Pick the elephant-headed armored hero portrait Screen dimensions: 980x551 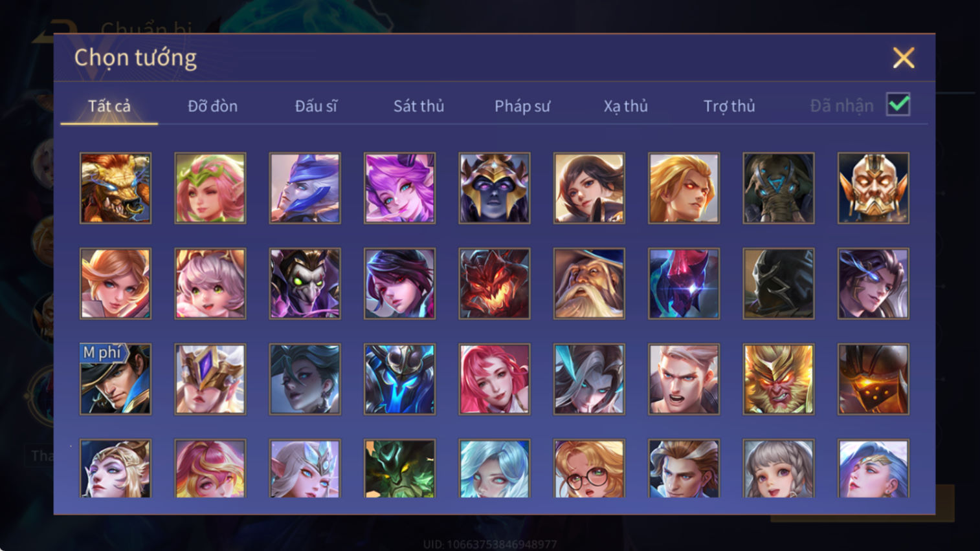779,188
